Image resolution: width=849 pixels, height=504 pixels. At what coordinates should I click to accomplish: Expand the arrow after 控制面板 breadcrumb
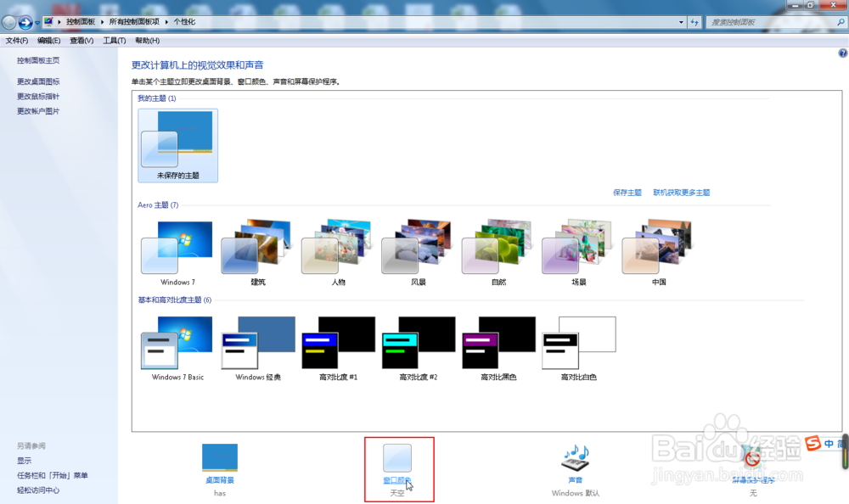click(102, 22)
